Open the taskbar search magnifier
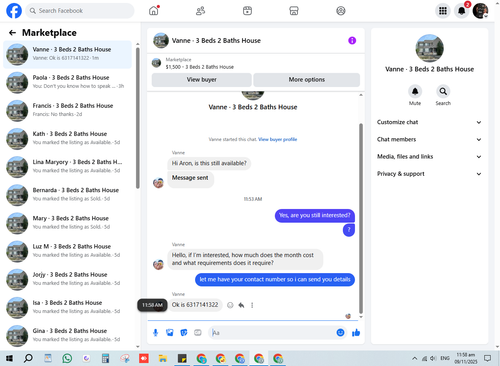 pyautogui.click(x=28, y=358)
